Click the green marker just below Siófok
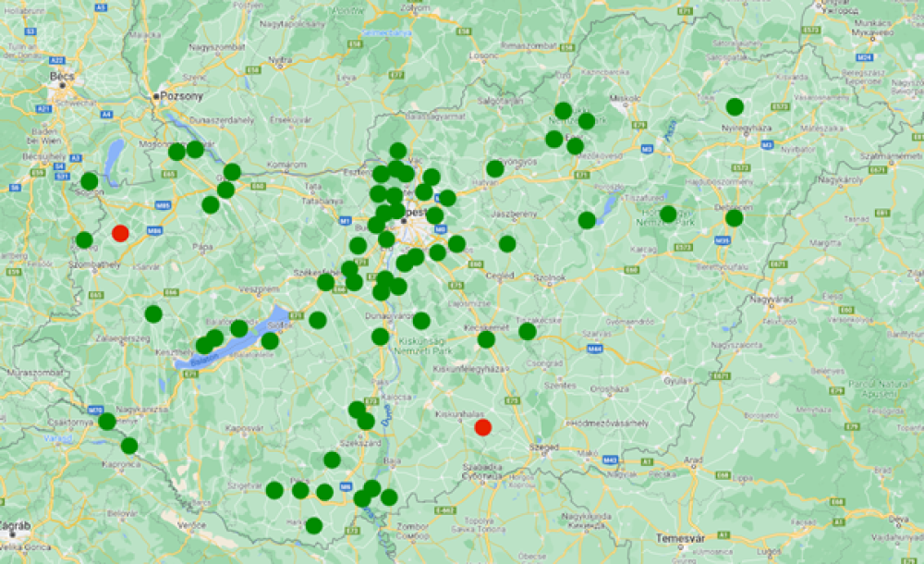This screenshot has height=564, width=924. (270, 340)
